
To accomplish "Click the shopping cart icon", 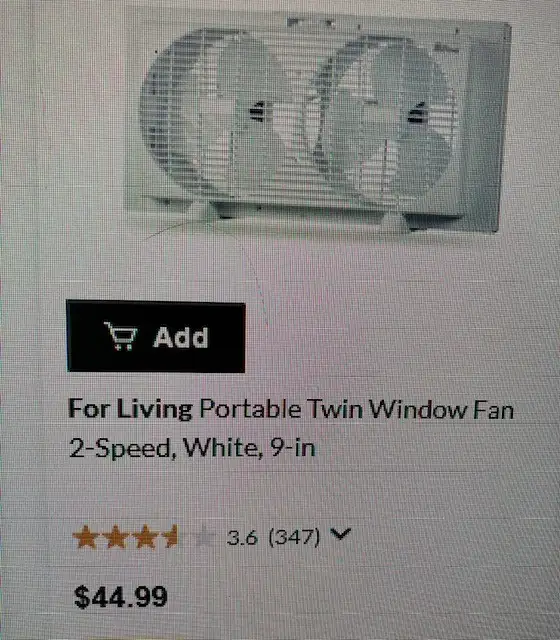I will point(121,336).
